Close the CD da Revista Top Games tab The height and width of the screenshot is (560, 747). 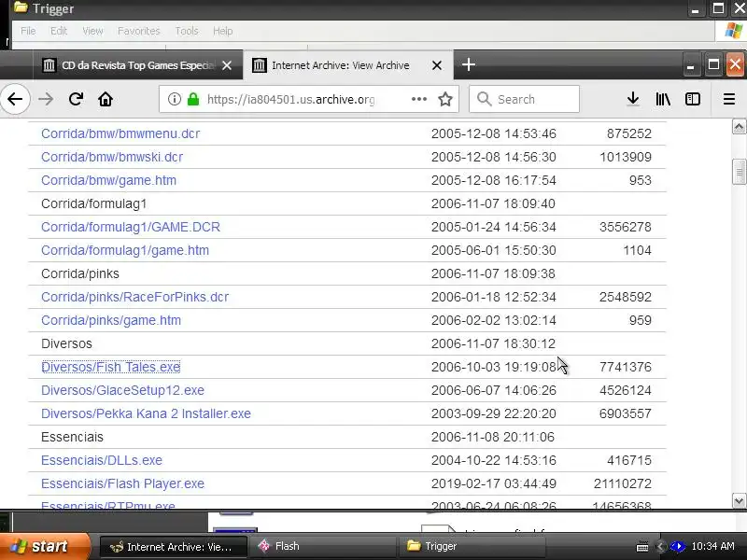point(227,65)
